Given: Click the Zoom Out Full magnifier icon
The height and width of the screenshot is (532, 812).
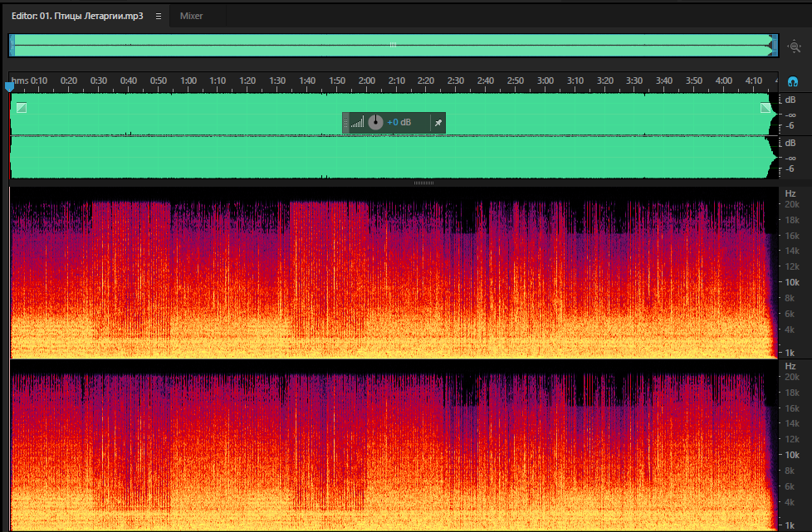Looking at the screenshot, I should 794,46.
